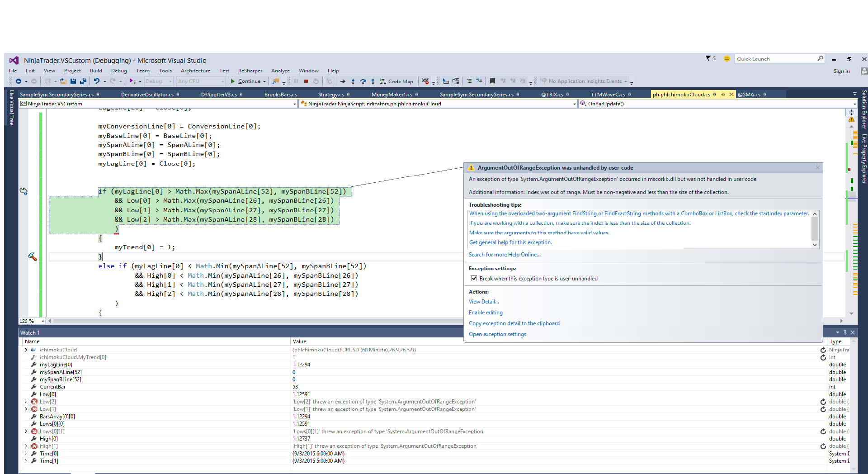This screenshot has height=474, width=868.
Task: Click the Stop Debugging red square icon
Action: (x=306, y=81)
